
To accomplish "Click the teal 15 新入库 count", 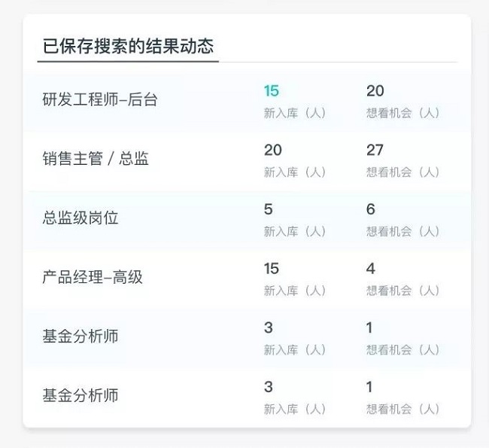I will (272, 91).
